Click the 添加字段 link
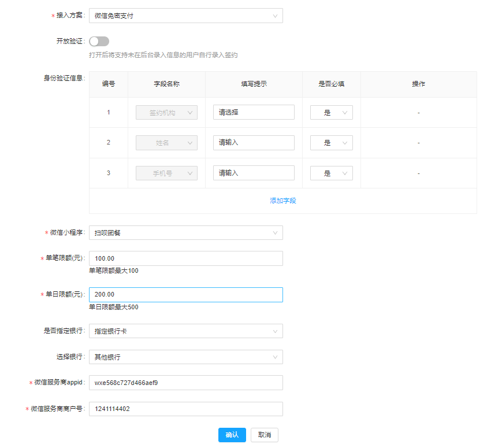This screenshot has width=502, height=448. 283,201
